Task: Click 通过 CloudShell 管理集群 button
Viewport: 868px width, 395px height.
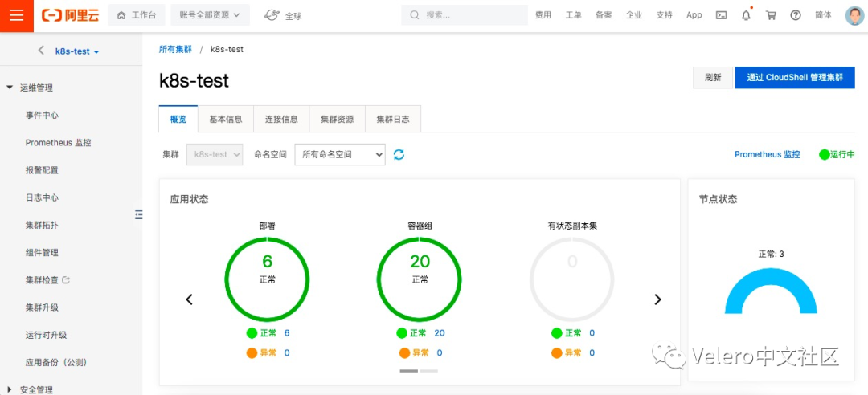Action: point(795,77)
